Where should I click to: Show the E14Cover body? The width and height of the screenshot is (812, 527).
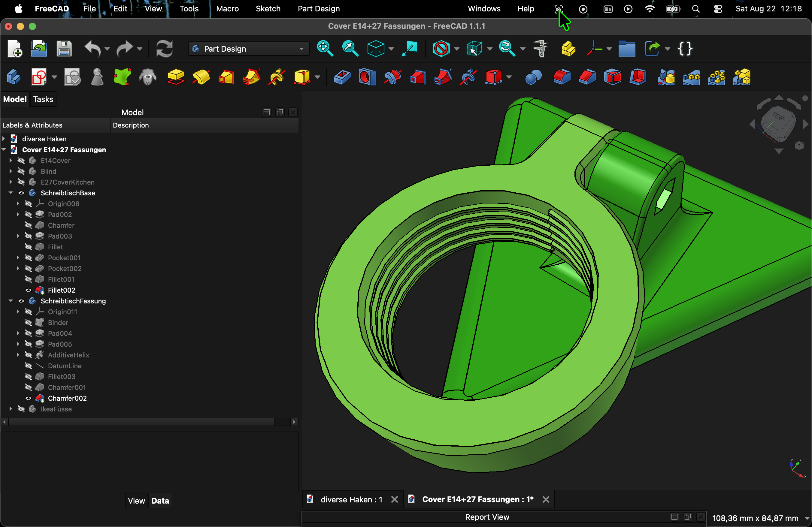click(x=21, y=161)
